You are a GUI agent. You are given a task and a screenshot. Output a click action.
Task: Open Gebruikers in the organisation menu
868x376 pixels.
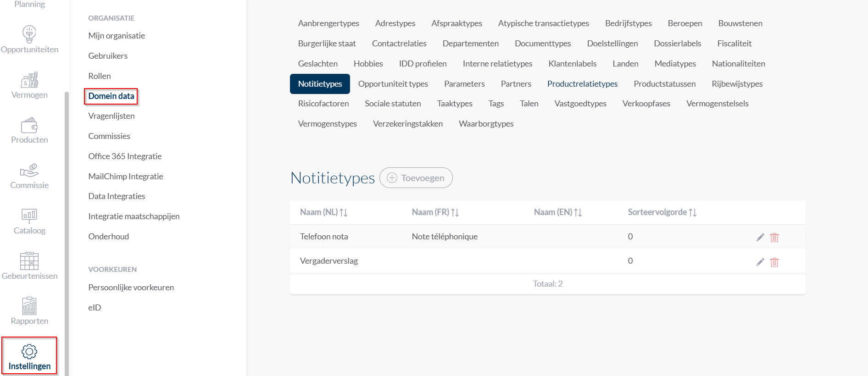(108, 56)
